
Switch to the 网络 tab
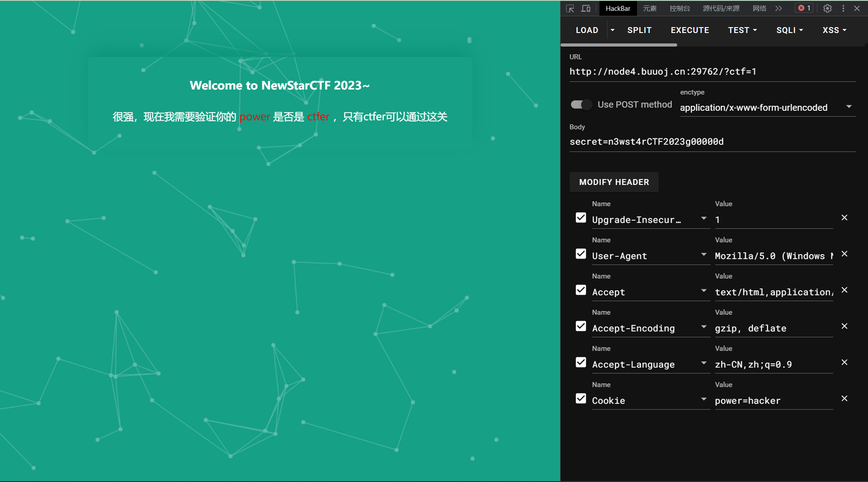(x=759, y=9)
